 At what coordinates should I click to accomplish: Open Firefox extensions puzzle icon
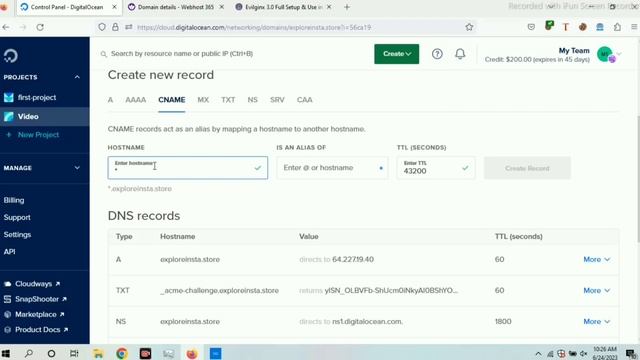coord(617,27)
